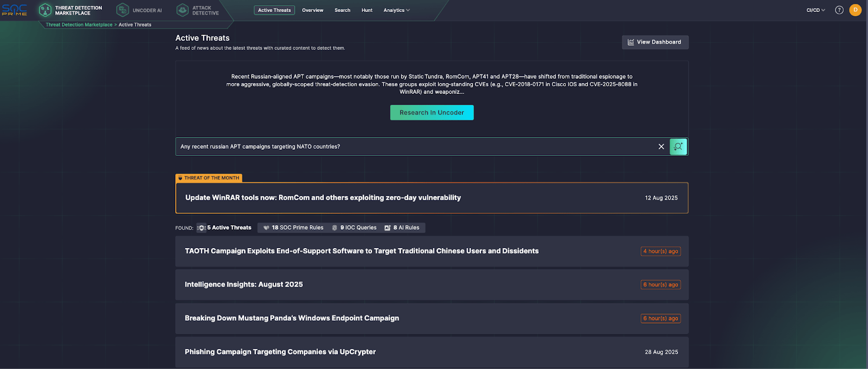Open the TAOTH Campaign threat entry
Image resolution: width=868 pixels, height=369 pixels.
pyautogui.click(x=432, y=251)
